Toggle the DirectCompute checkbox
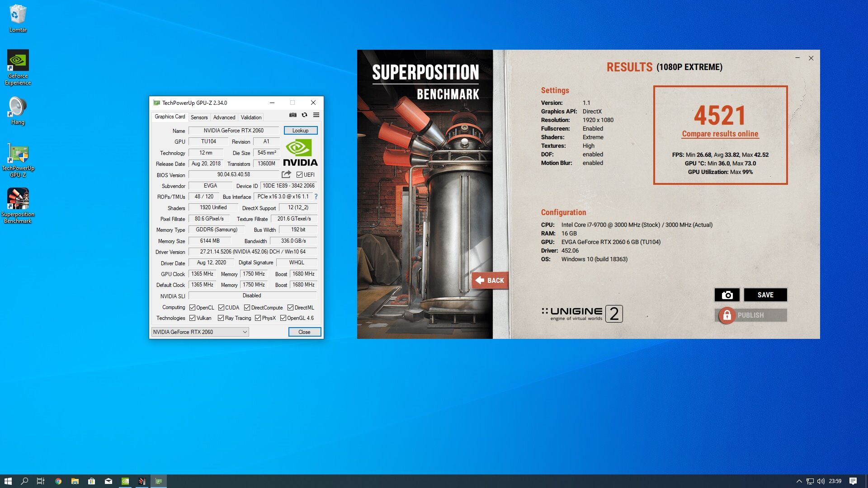Image resolution: width=868 pixels, height=488 pixels. 247,308
